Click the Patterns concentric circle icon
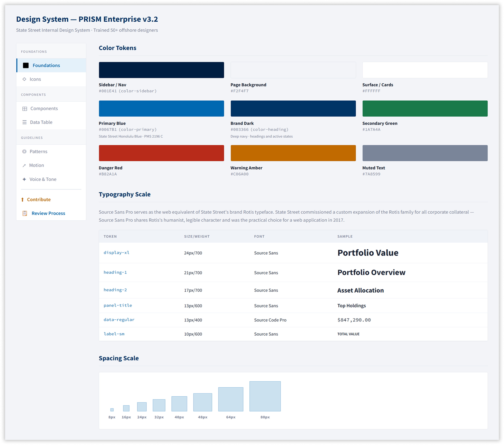Screen dimensions: 504x445 24,152
